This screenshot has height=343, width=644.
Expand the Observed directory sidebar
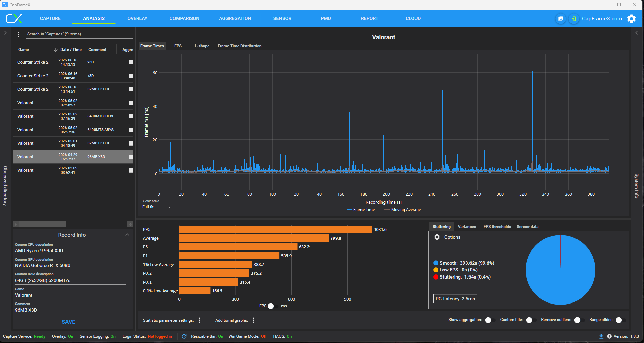[5, 33]
